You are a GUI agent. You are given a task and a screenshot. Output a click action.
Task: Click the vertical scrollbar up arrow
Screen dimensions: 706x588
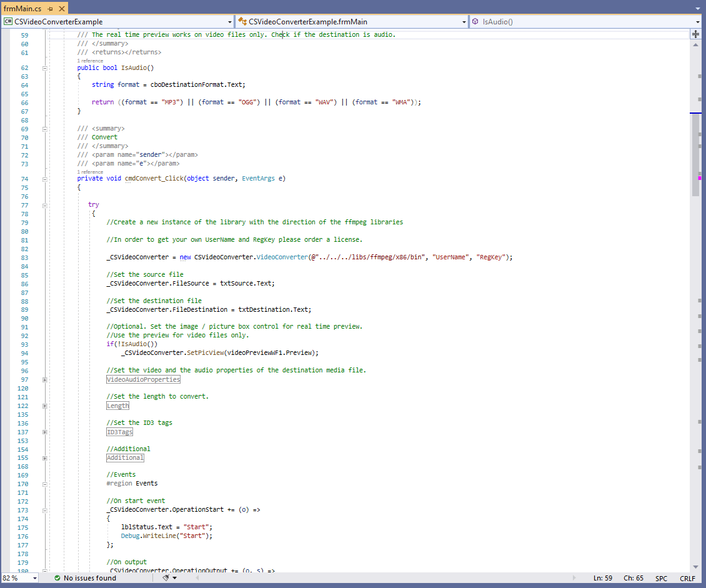[695, 44]
